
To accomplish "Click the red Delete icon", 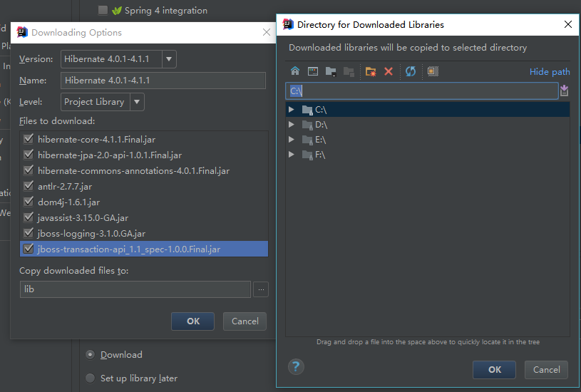I will pyautogui.click(x=389, y=71).
